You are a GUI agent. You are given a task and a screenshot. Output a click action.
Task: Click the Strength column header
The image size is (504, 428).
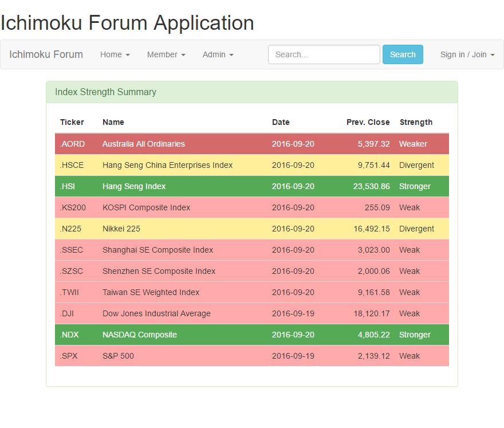coord(416,122)
